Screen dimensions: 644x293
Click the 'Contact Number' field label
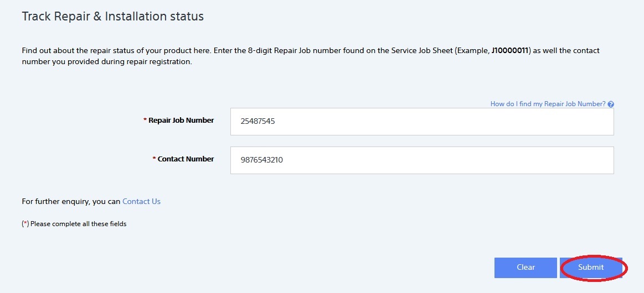click(x=186, y=159)
